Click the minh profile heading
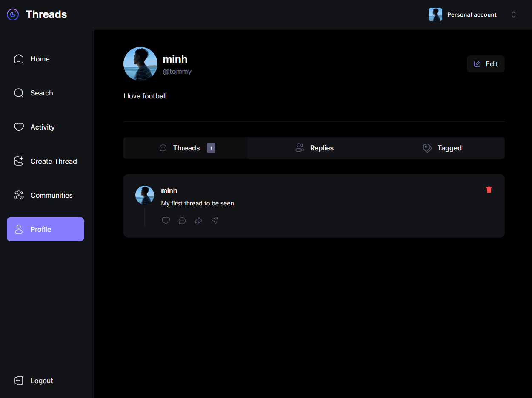This screenshot has height=398, width=532. 175,59
